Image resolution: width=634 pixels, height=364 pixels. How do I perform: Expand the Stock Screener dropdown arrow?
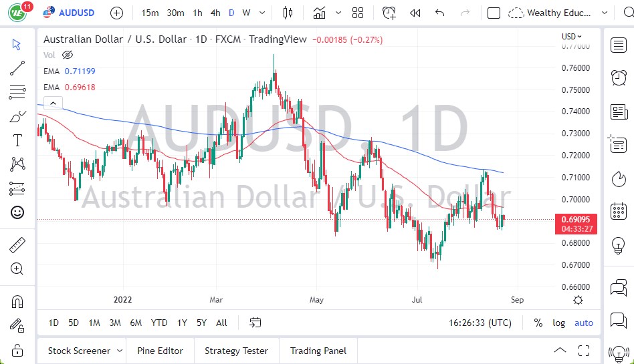(120, 351)
